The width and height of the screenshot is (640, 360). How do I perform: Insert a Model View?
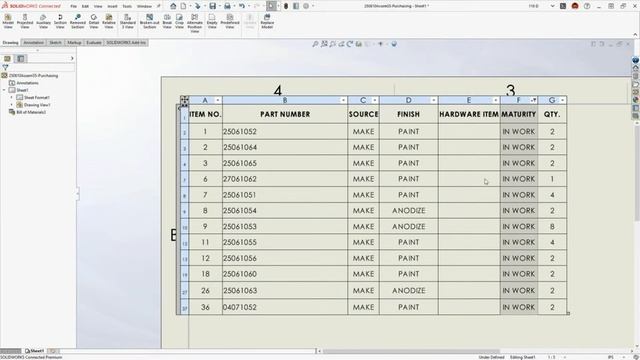coord(8,21)
